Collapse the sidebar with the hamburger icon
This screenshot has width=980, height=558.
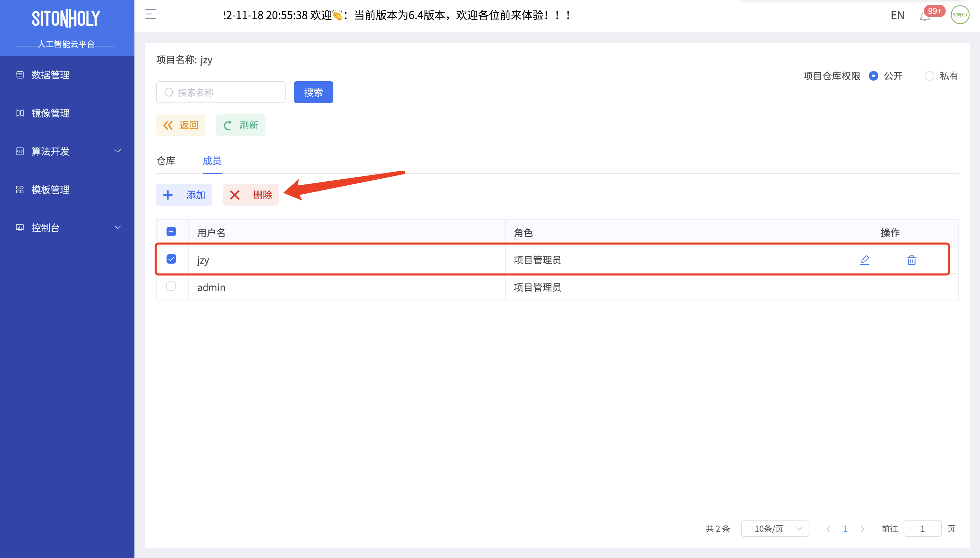click(151, 15)
